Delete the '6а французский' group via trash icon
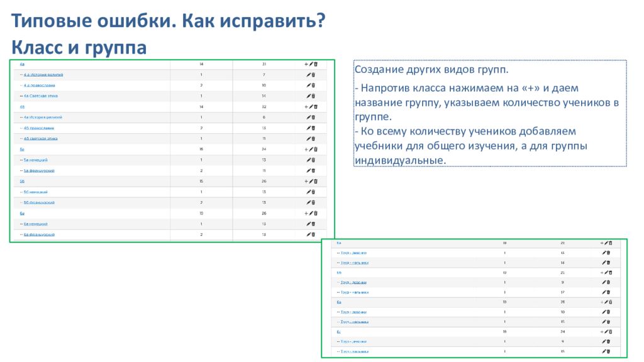 [313, 235]
